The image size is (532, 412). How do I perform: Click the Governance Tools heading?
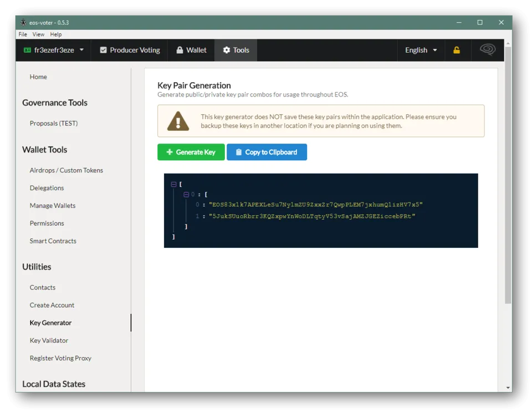click(x=55, y=103)
